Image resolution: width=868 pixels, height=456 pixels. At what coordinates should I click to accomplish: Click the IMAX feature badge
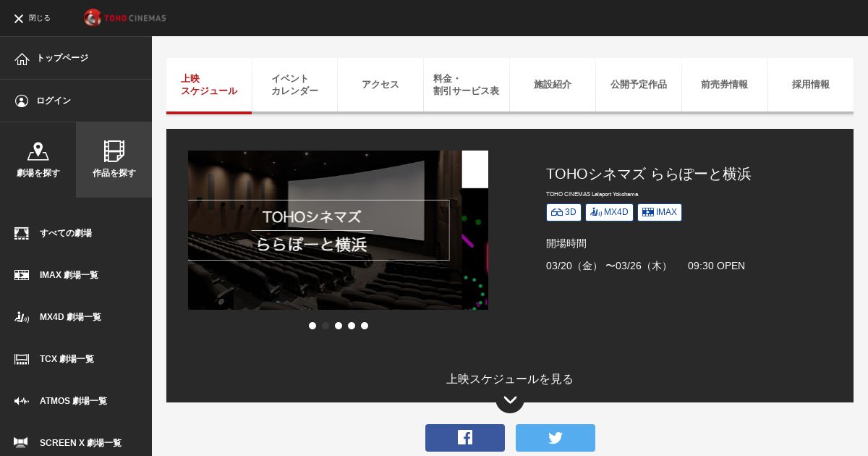pos(660,212)
